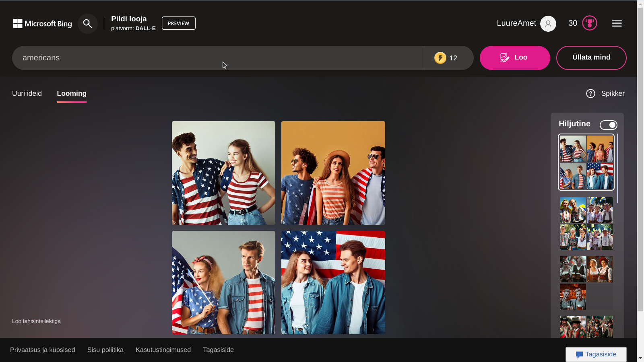Open the LuureAmet profile avatar
The height and width of the screenshot is (362, 644).
click(x=548, y=24)
